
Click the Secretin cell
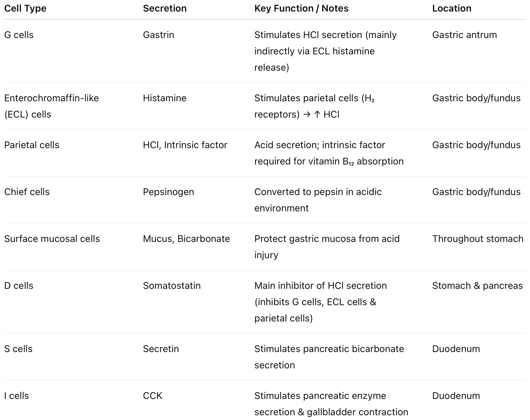(161, 349)
